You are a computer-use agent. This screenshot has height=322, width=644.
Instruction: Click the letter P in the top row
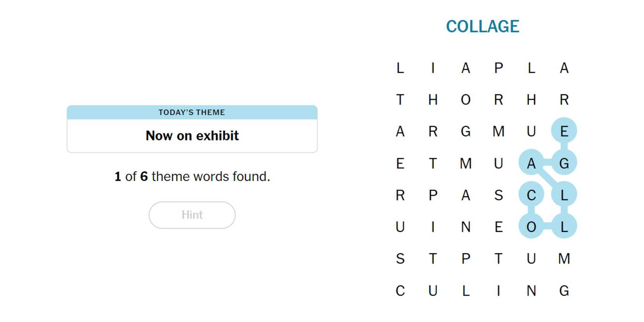[498, 68]
